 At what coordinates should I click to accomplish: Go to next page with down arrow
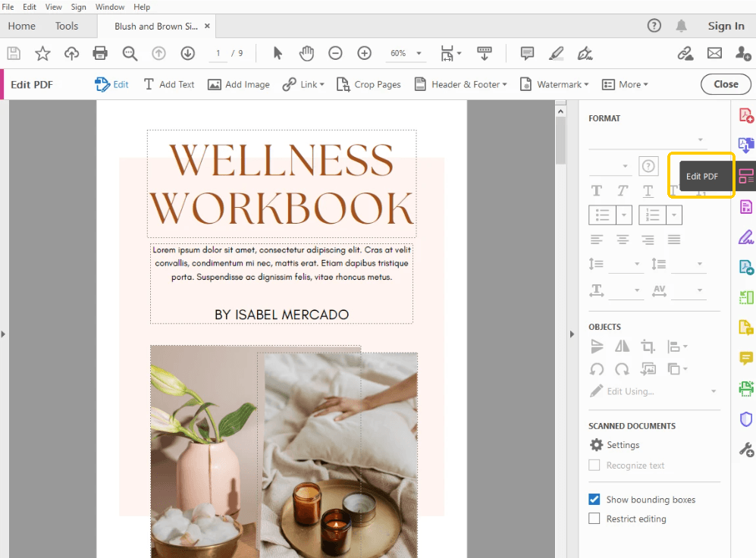187,53
